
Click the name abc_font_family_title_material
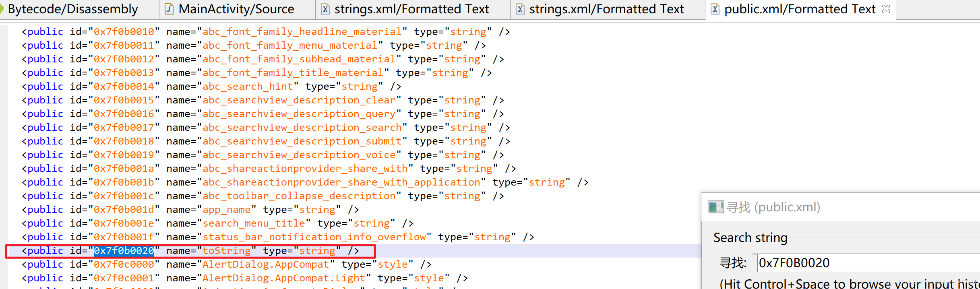click(293, 73)
